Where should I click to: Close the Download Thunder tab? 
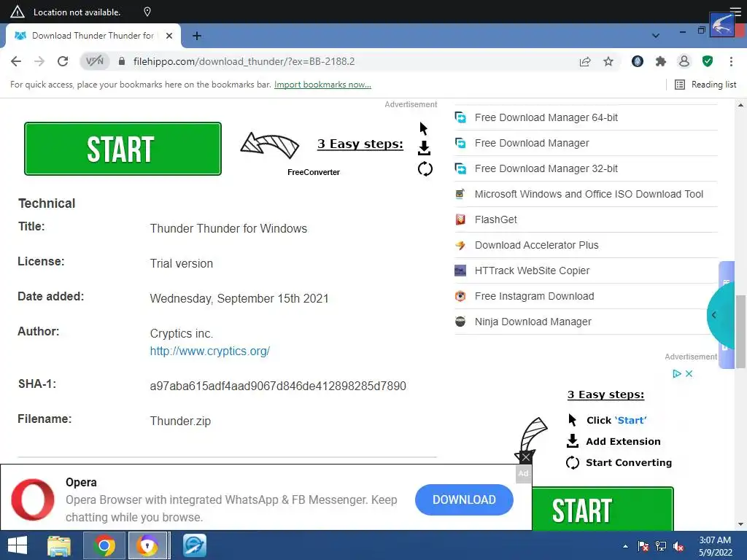tap(169, 36)
